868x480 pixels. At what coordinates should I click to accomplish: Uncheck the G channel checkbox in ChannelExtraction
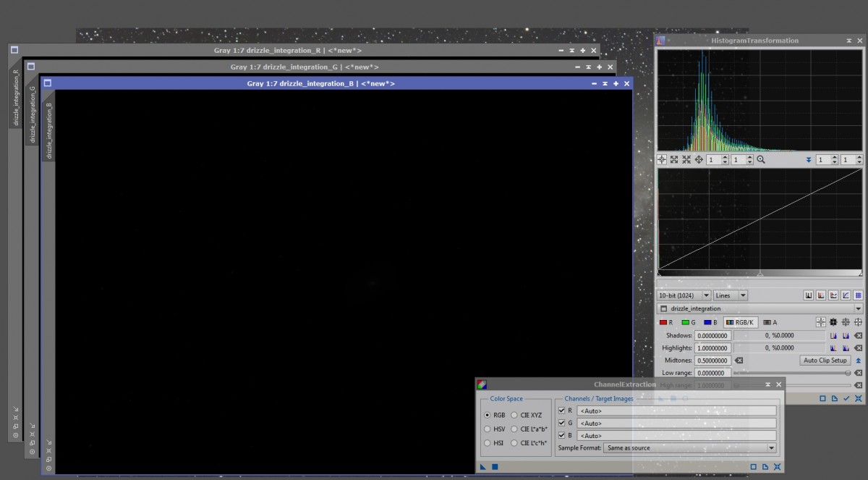562,423
